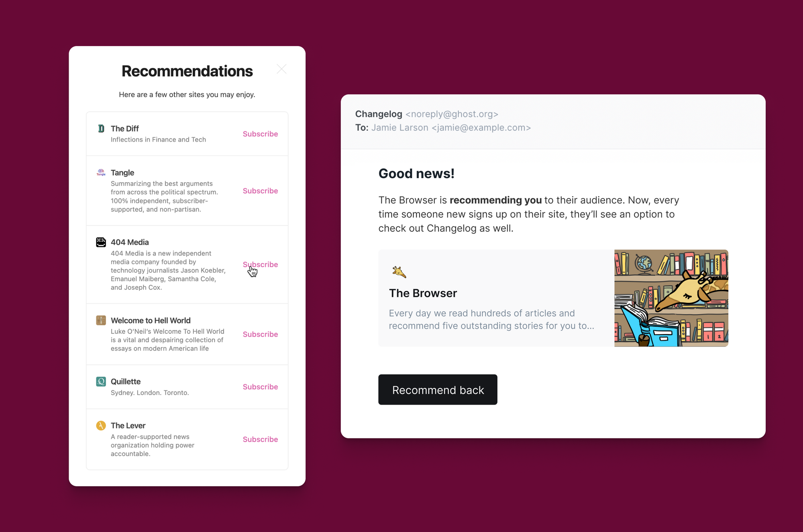Click The Diff subscribe icon button

coord(260,134)
